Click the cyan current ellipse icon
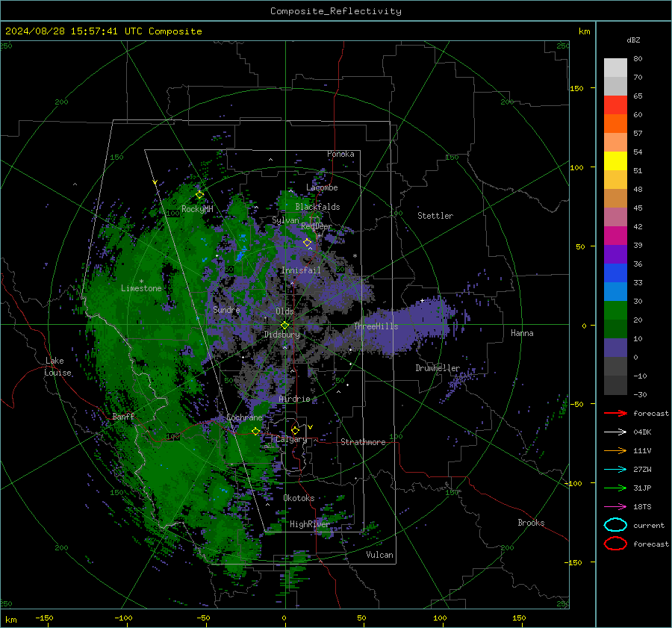The image size is (672, 628). pos(615,525)
